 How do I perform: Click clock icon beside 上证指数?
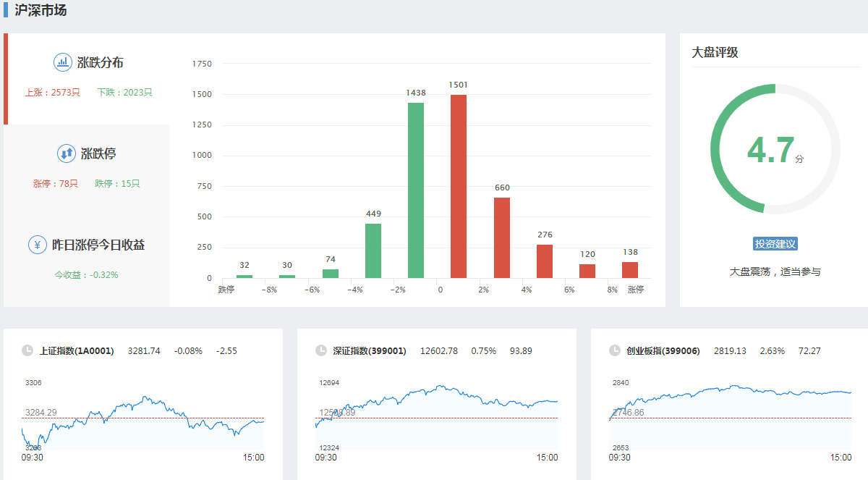coord(27,351)
